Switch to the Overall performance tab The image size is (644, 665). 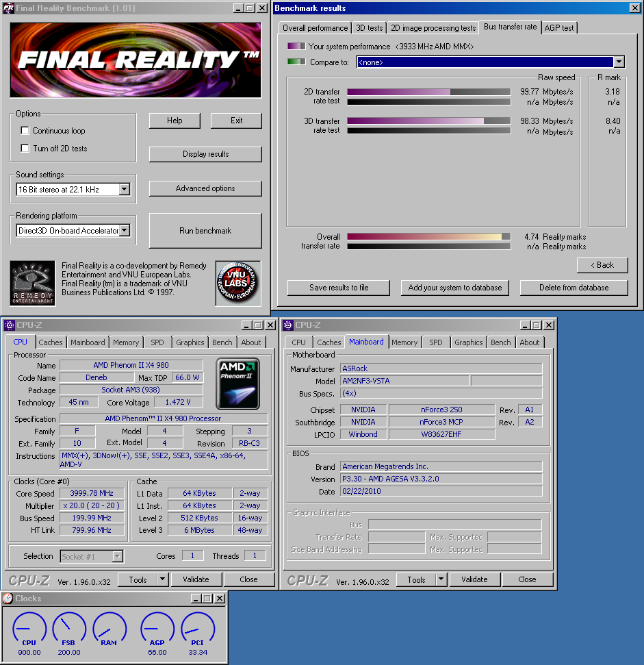tap(315, 28)
